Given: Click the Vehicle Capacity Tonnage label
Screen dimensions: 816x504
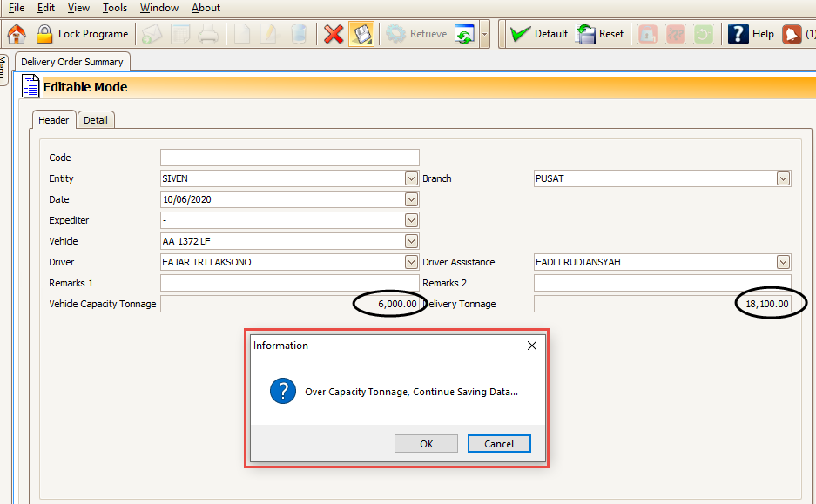Looking at the screenshot, I should tap(103, 304).
